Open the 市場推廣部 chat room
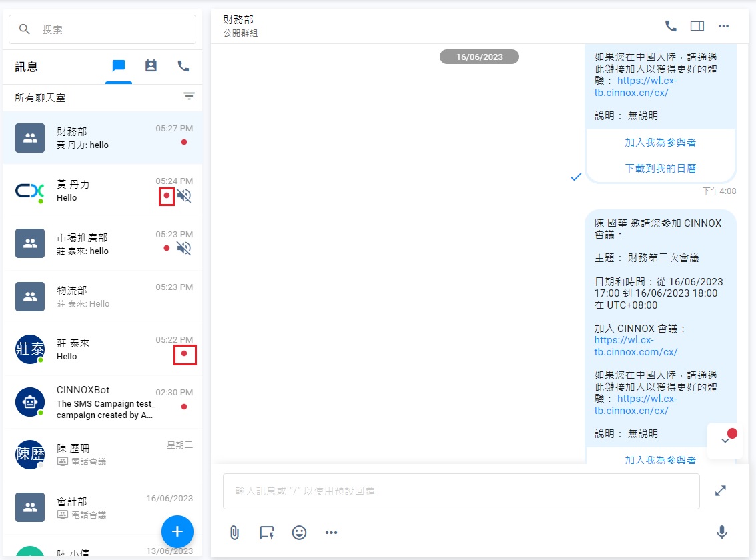This screenshot has width=756, height=560. [x=102, y=243]
